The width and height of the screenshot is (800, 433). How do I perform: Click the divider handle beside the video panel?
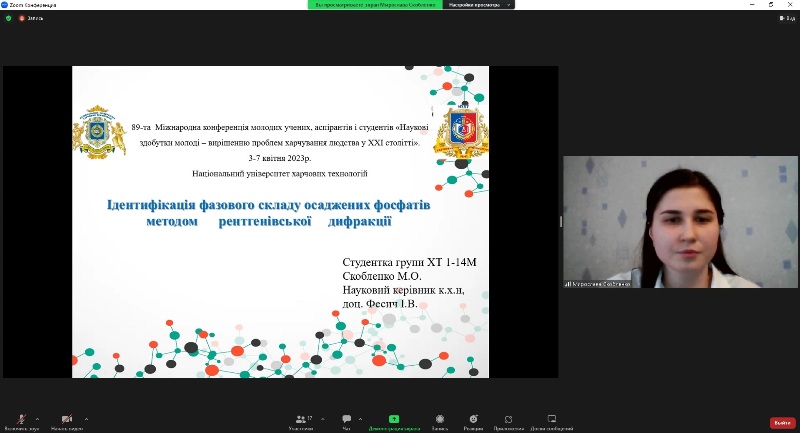(x=561, y=222)
